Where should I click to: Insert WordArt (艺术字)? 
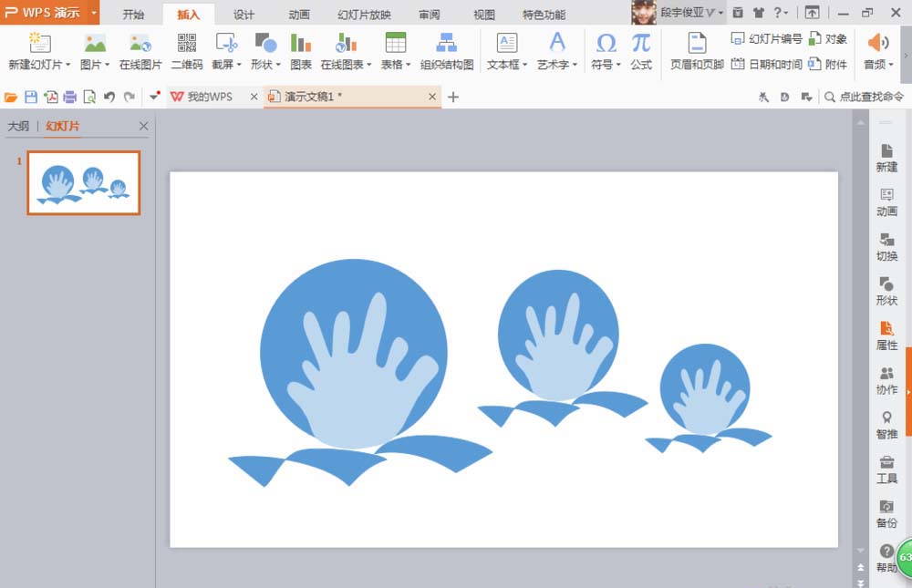pyautogui.click(x=556, y=43)
